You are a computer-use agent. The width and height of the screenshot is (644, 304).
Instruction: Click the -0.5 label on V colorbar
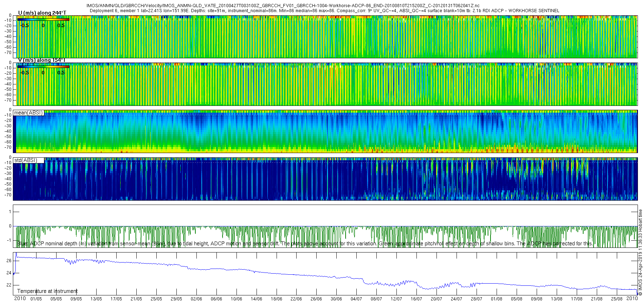pos(24,73)
